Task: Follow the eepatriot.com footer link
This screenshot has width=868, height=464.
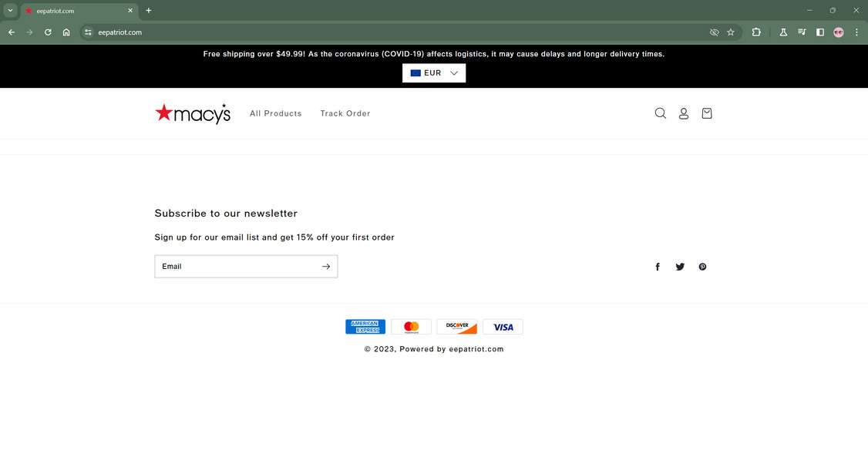Action: pyautogui.click(x=476, y=348)
